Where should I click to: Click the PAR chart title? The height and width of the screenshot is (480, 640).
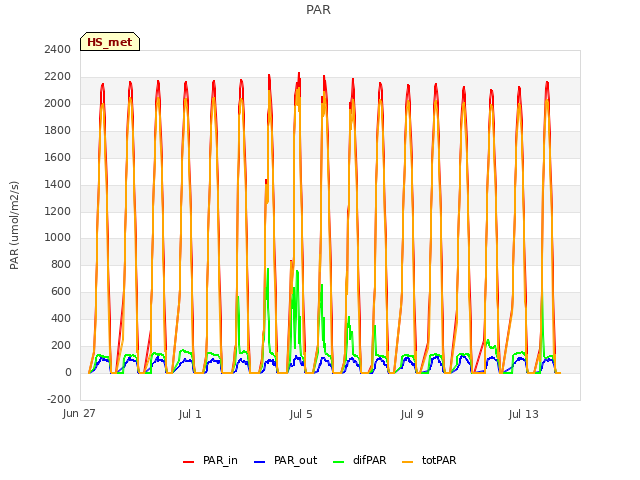click(x=318, y=10)
